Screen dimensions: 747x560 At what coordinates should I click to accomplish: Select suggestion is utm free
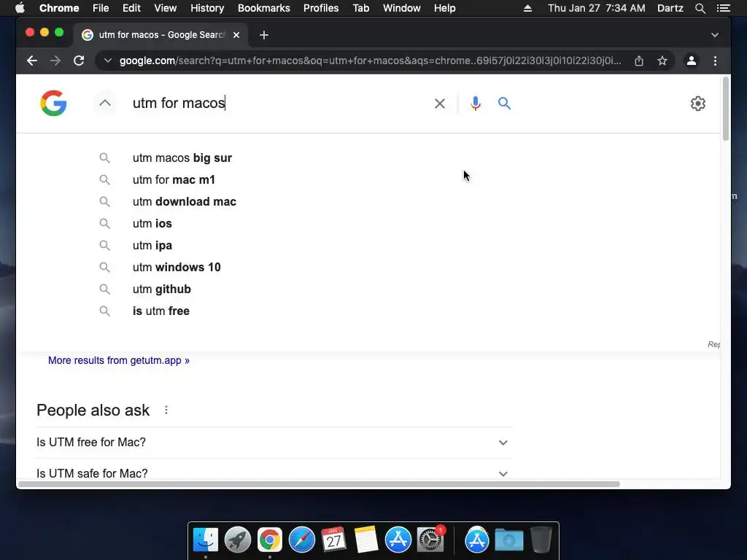161,311
